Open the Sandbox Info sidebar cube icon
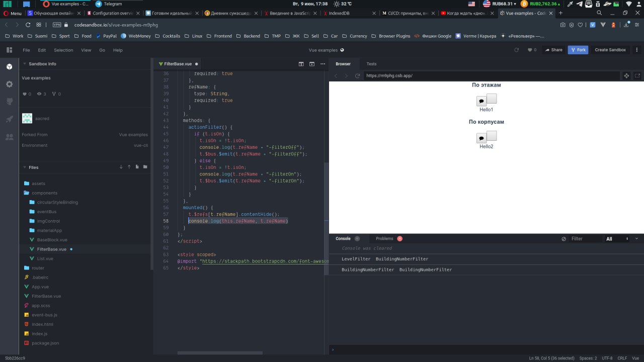This screenshot has height=362, width=644. click(9, 66)
